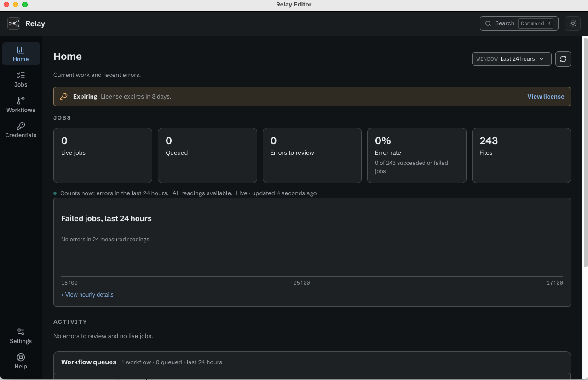The width and height of the screenshot is (588, 380).
Task: Click the JOBS section label
Action: tap(62, 118)
